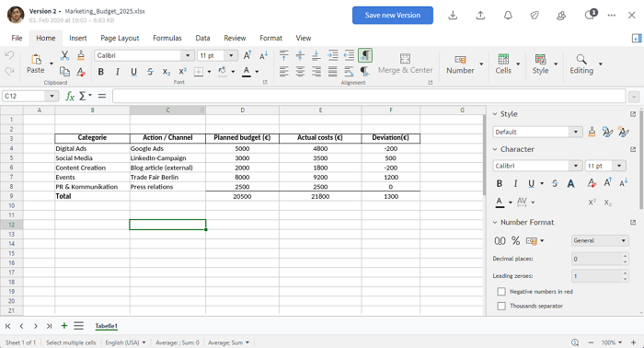The image size is (644, 348).
Task: Switch to the Page Layout tab
Action: point(120,39)
